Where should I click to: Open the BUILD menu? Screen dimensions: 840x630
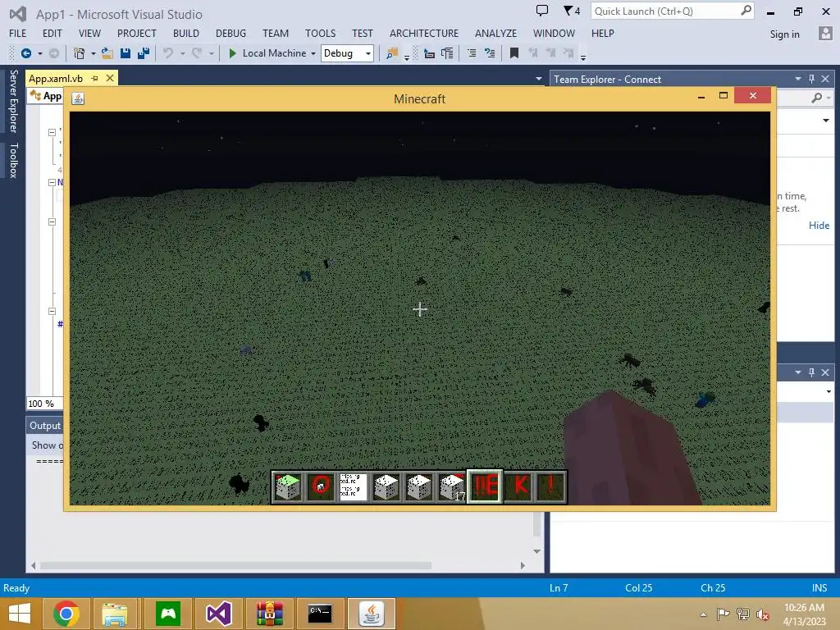(186, 33)
